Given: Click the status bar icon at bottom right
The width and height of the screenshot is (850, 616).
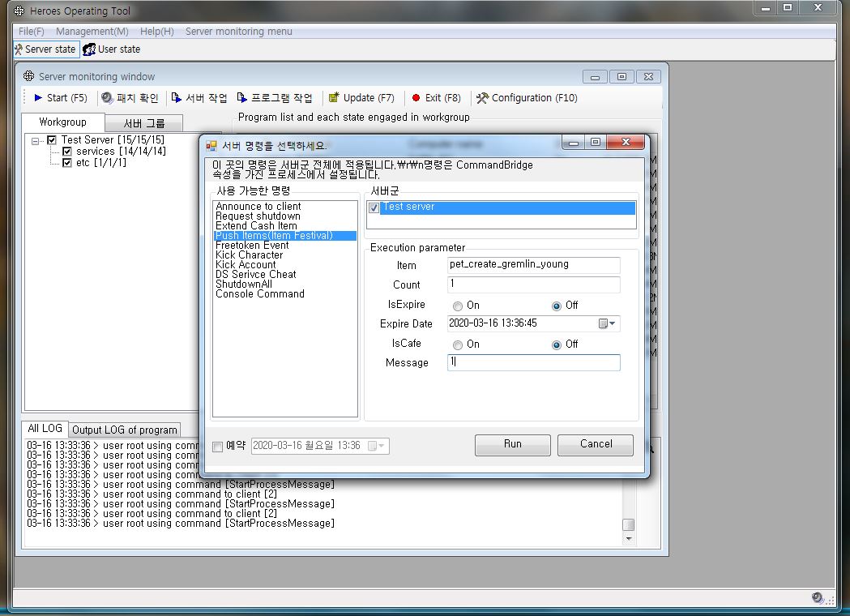Looking at the screenshot, I should 818,597.
